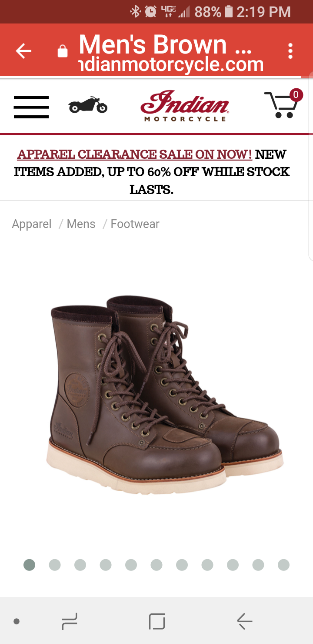Go to Mens breadcrumb
Screen dimensions: 313x644
(x=81, y=224)
